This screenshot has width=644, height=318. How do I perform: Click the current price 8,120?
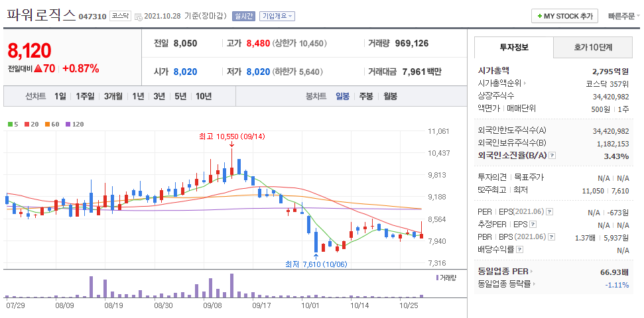[29, 50]
